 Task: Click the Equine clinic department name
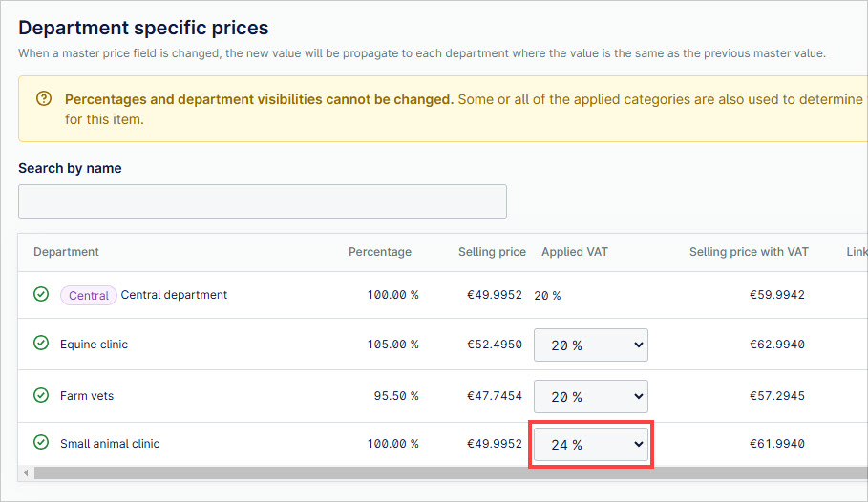coord(95,345)
